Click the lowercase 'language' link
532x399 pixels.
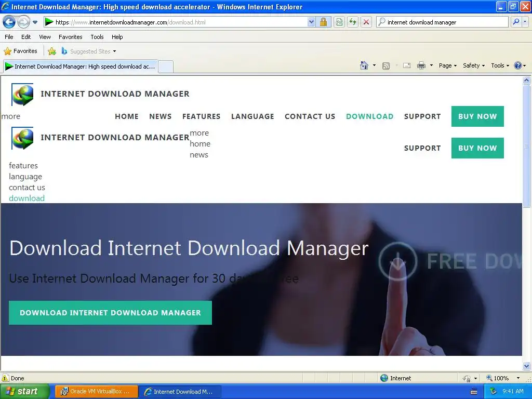[x=25, y=177]
